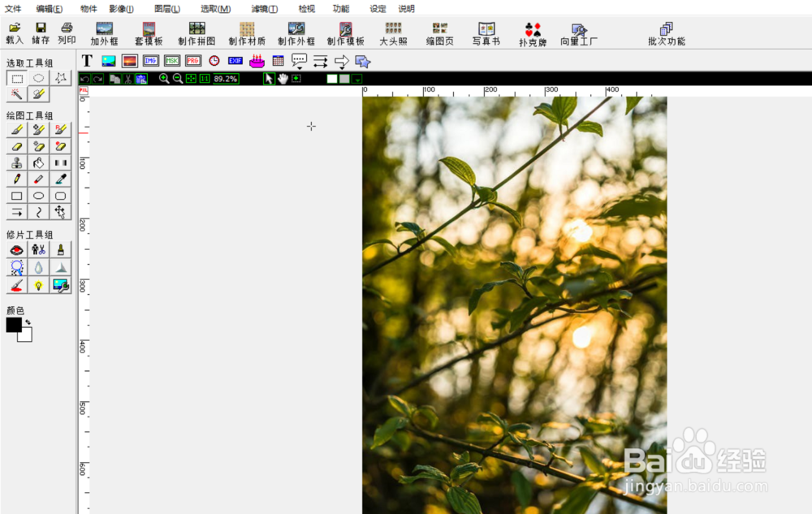The height and width of the screenshot is (514, 812).
Task: Open the 编辑(E) menu
Action: click(x=50, y=9)
